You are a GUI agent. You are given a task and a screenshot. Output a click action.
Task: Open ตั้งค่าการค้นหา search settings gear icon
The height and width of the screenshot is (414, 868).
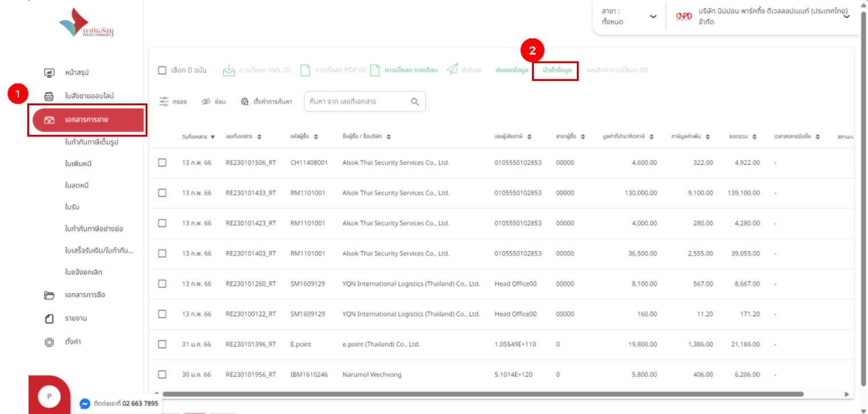[x=244, y=102]
